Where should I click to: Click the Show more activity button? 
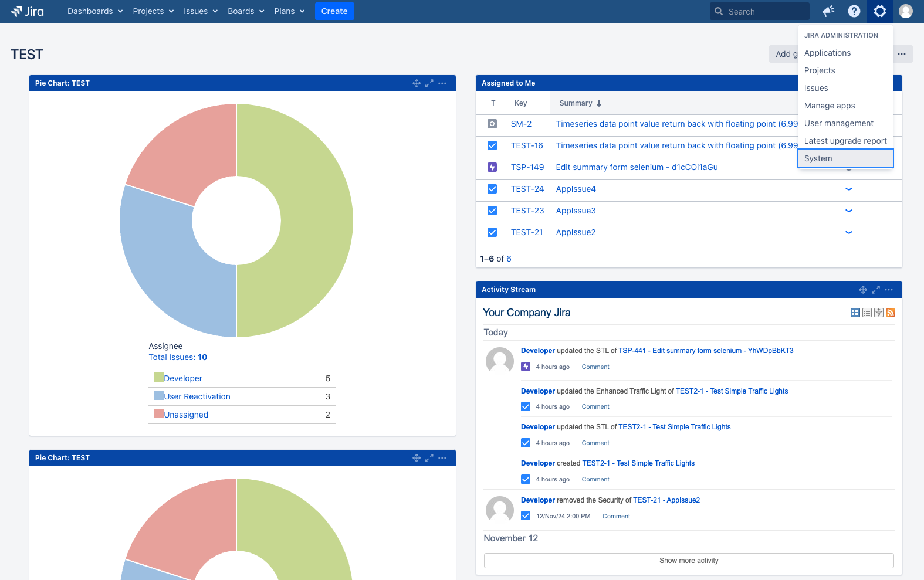(689, 561)
